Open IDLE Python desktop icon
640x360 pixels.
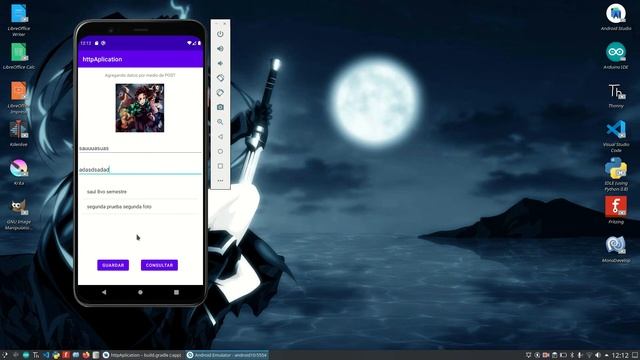[616, 175]
